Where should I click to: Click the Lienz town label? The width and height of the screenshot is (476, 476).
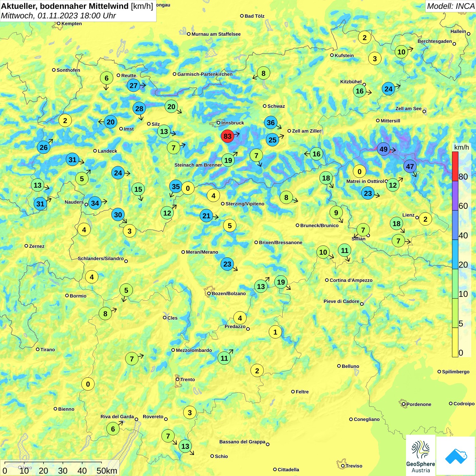point(408,215)
